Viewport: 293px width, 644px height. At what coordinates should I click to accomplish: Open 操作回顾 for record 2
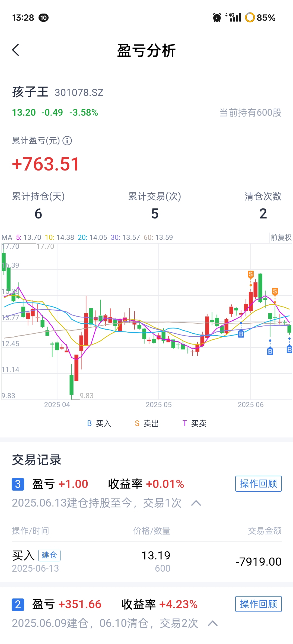258,604
